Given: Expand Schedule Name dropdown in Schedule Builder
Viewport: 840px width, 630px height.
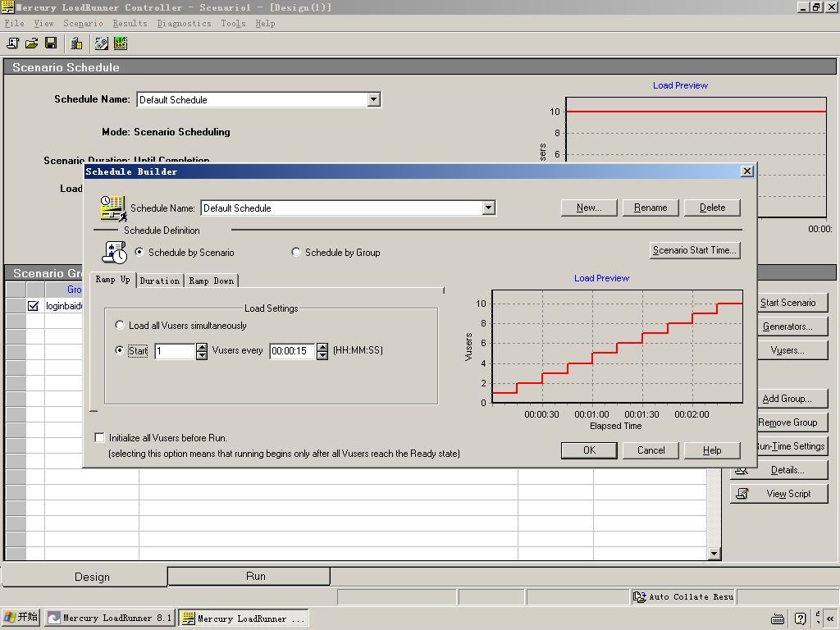Looking at the screenshot, I should pyautogui.click(x=488, y=208).
